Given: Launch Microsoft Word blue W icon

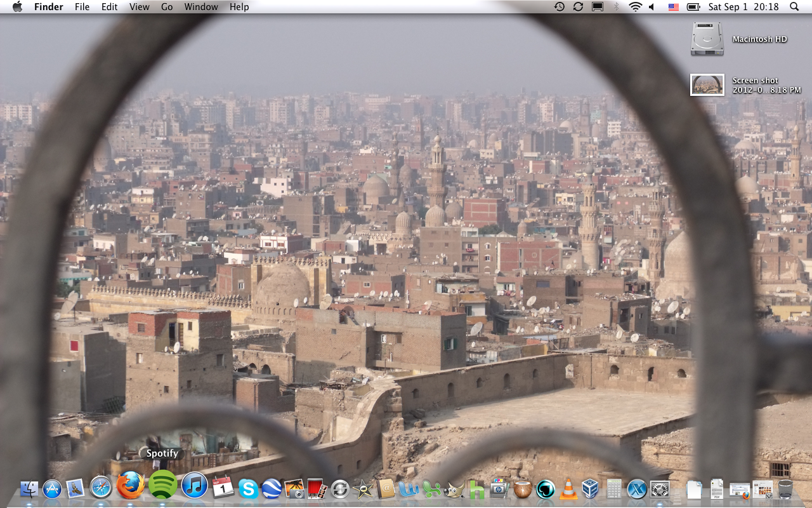Looking at the screenshot, I should click(409, 489).
